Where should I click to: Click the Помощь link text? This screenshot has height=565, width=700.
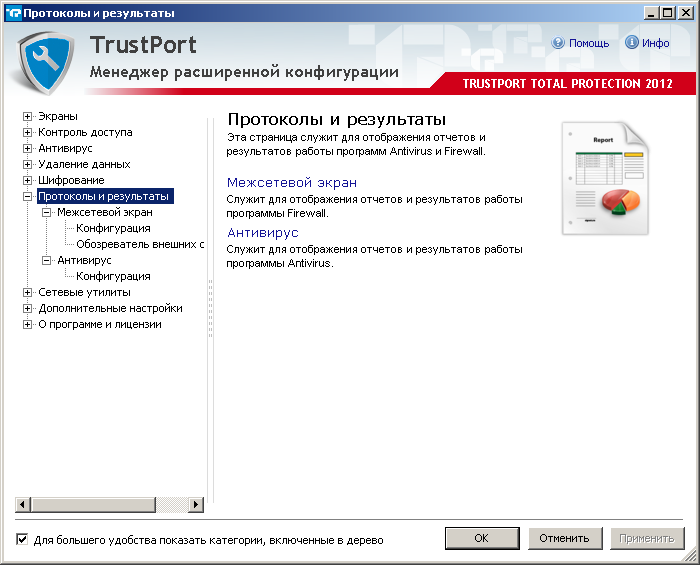589,43
